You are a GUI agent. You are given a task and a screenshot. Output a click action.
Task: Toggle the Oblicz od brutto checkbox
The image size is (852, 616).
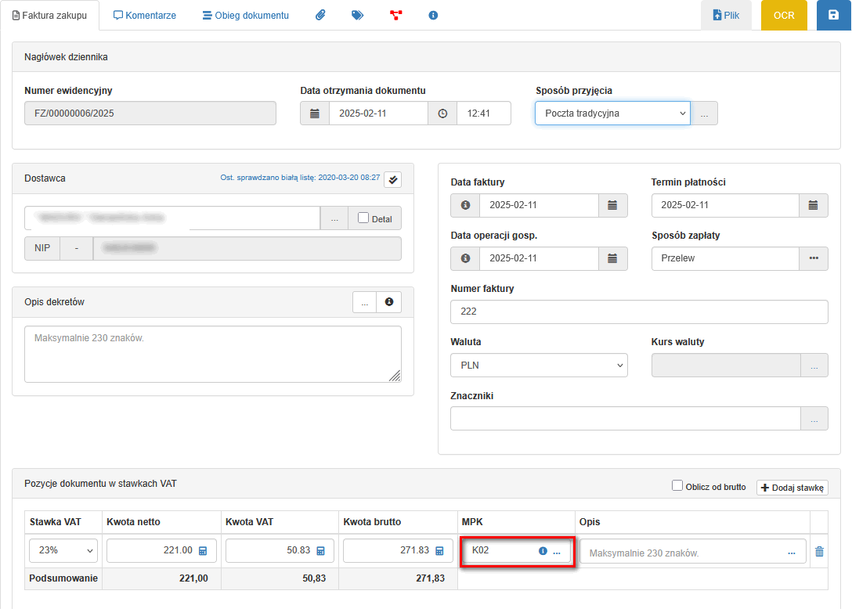[677, 486]
